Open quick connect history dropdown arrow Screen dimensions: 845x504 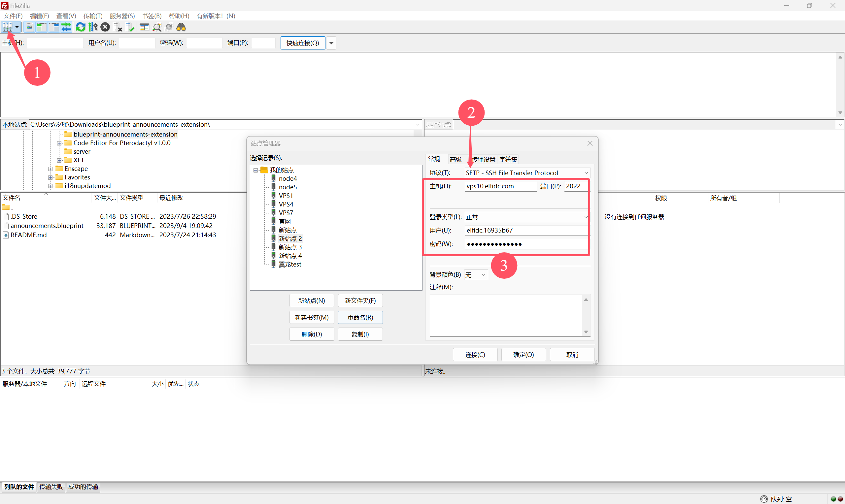pyautogui.click(x=331, y=43)
